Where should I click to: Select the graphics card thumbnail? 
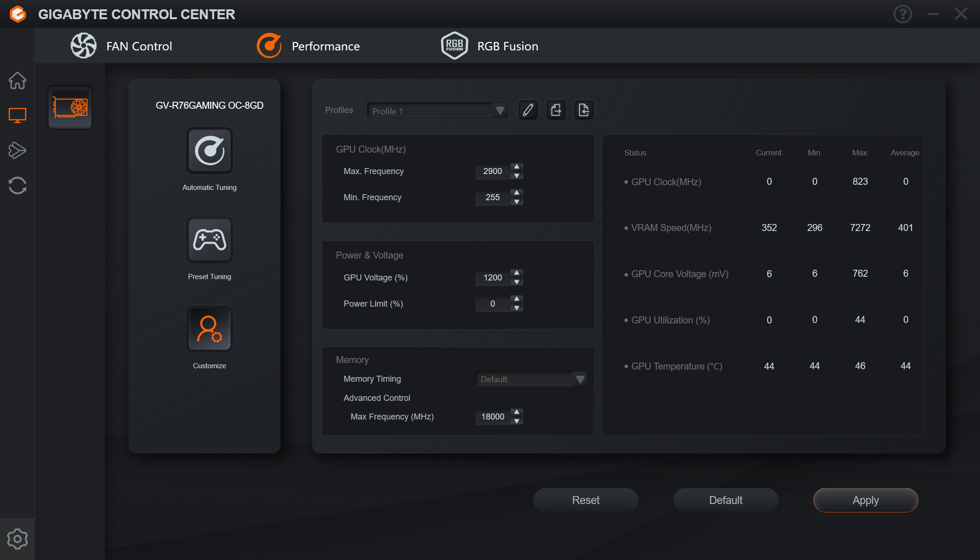click(70, 107)
